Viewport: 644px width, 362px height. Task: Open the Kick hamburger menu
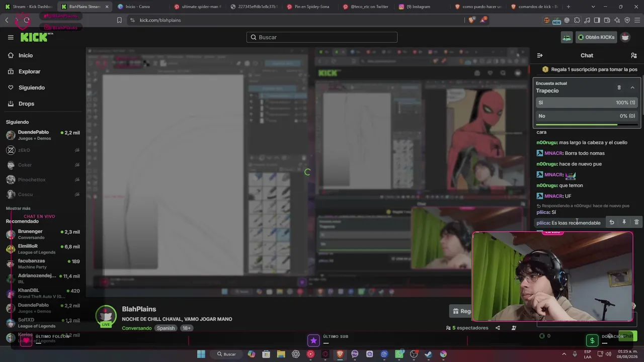pos(11,37)
